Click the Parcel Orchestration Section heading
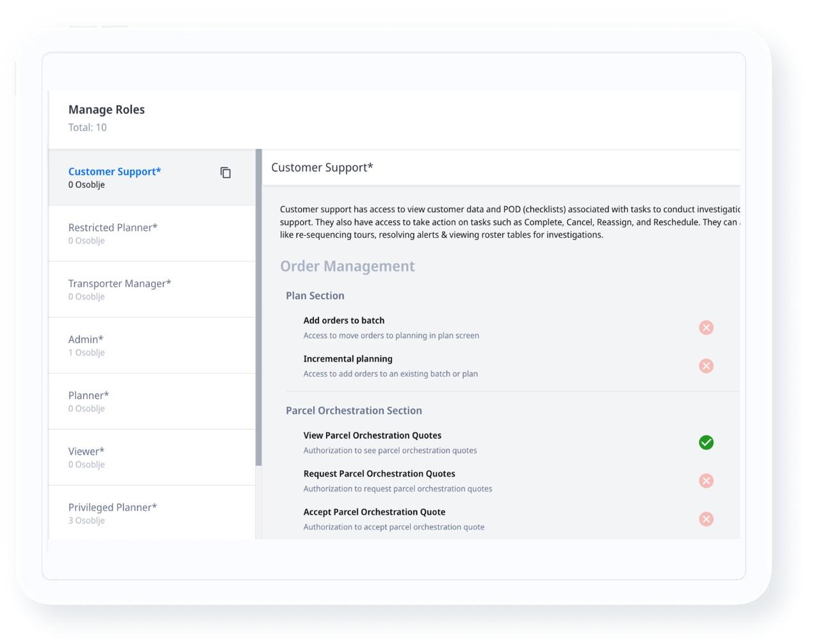The height and width of the screenshot is (644, 820). click(x=354, y=411)
